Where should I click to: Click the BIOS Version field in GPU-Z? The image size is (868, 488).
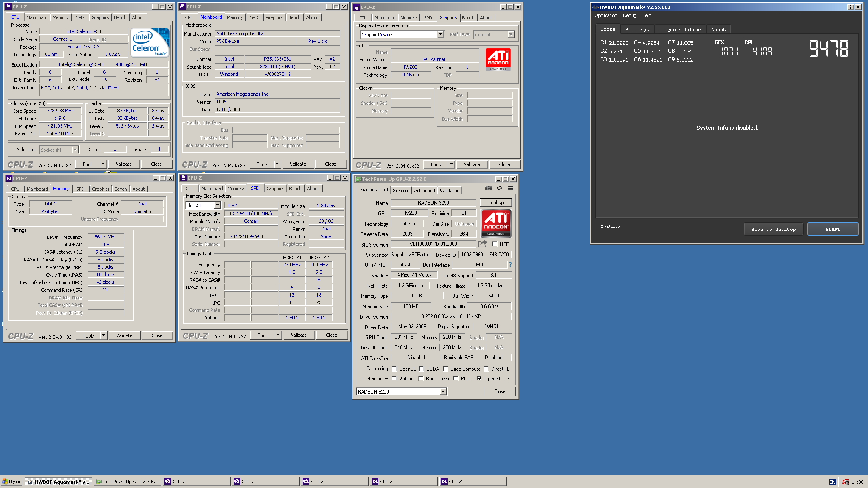(x=433, y=244)
